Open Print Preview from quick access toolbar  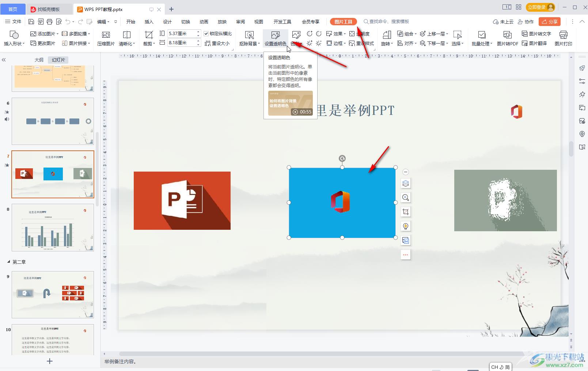(x=58, y=22)
